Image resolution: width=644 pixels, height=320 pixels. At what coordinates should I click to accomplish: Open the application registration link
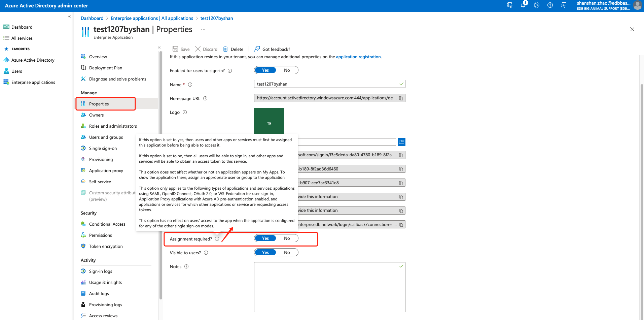[358, 57]
